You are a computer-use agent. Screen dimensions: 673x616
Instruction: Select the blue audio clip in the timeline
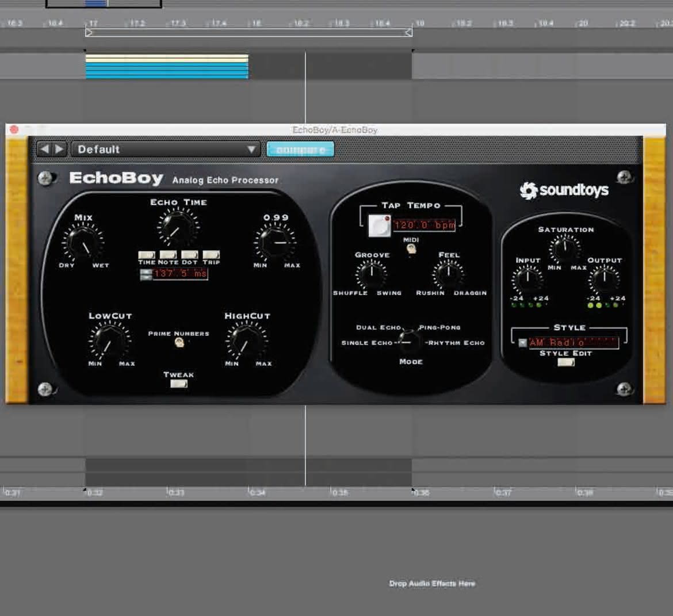pos(167,67)
